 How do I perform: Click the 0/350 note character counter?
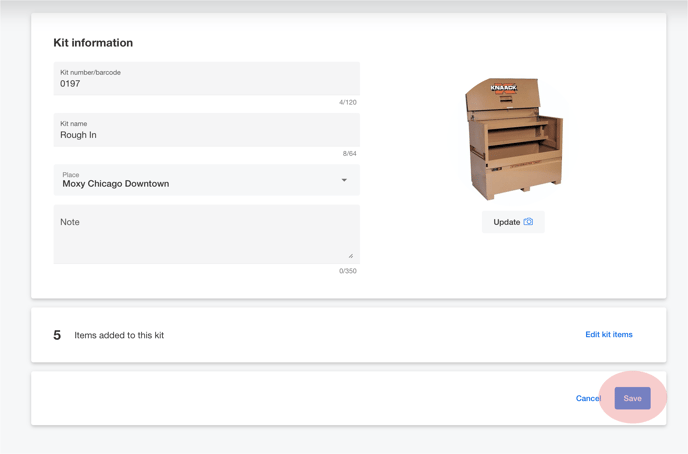click(x=348, y=271)
